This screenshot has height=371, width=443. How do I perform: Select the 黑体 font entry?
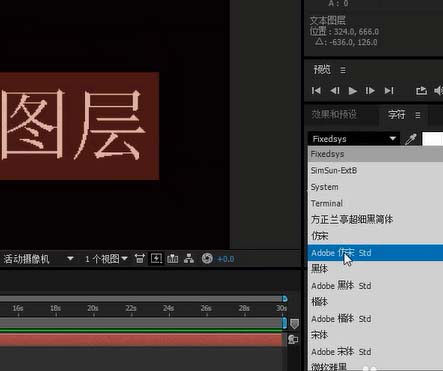click(x=375, y=269)
